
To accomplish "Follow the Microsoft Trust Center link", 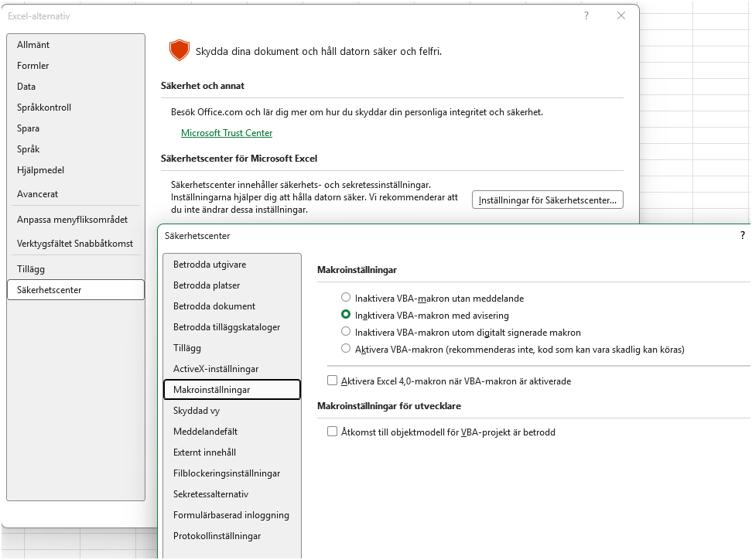I will [227, 133].
